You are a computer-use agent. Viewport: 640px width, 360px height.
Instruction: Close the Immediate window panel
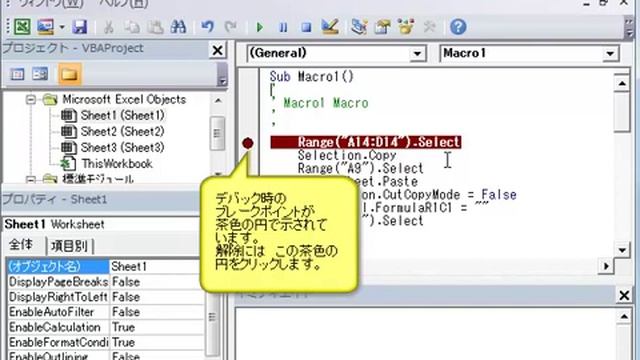click(624, 295)
